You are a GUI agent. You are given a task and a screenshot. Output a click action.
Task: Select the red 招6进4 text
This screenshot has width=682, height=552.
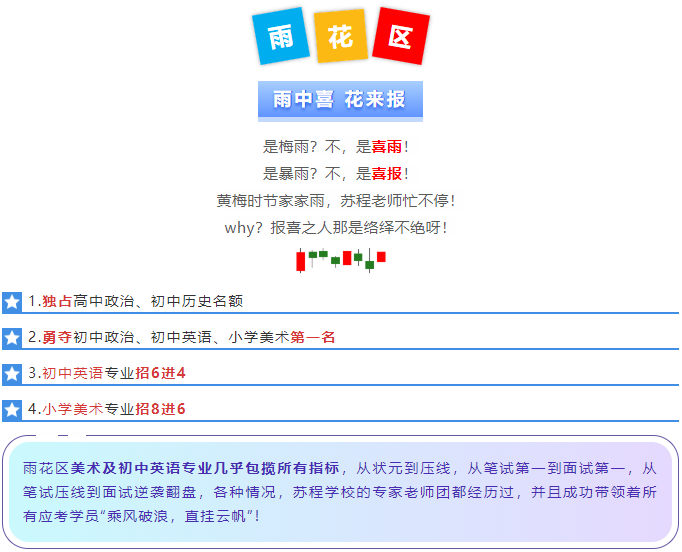coord(160,374)
